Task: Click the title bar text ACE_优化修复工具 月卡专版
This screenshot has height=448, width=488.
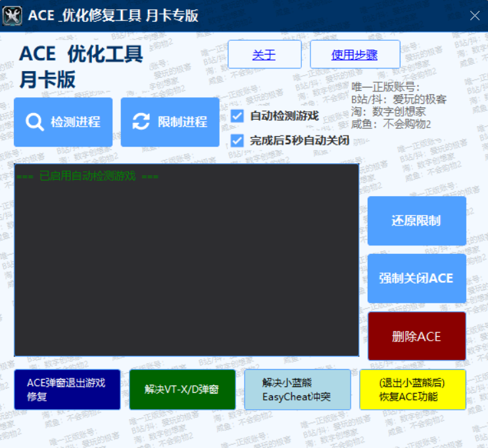Action: (x=113, y=15)
